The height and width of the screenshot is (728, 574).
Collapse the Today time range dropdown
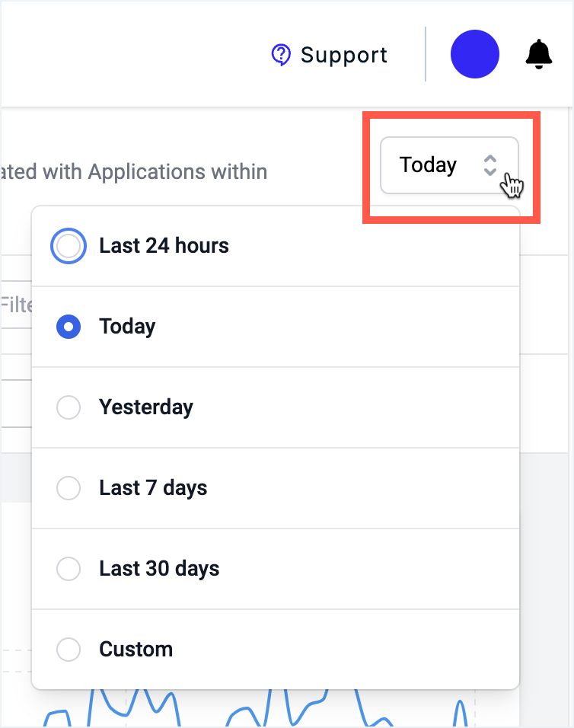[449, 165]
